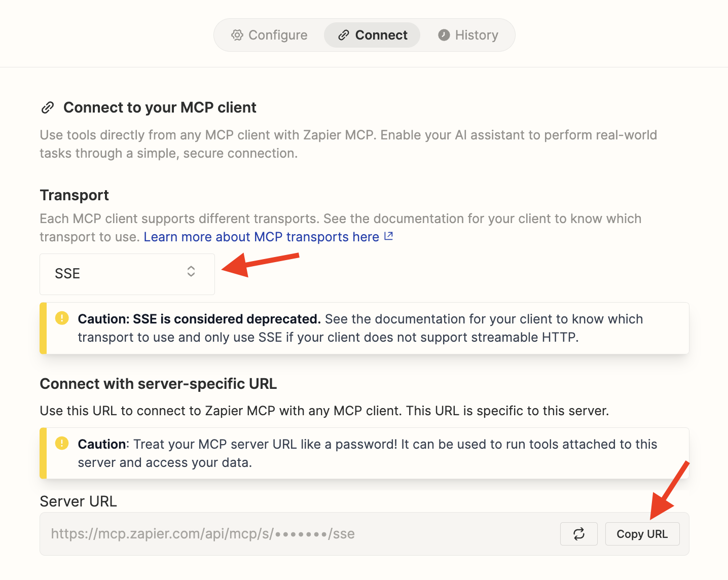
Task: Switch to the Configure tab
Action: click(270, 35)
